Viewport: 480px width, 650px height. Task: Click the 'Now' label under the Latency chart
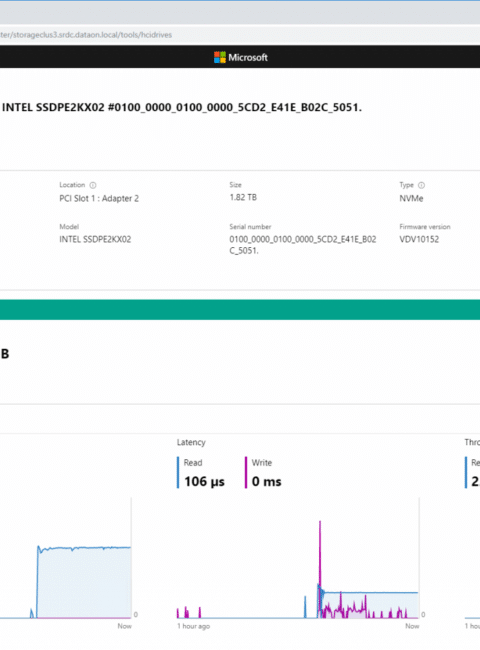click(412, 626)
